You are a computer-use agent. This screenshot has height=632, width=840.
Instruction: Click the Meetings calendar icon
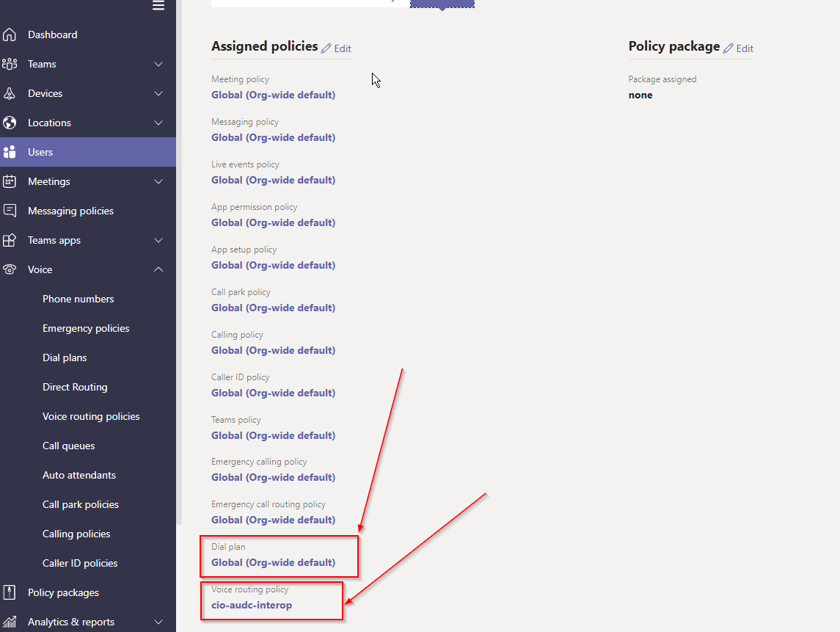coord(9,182)
